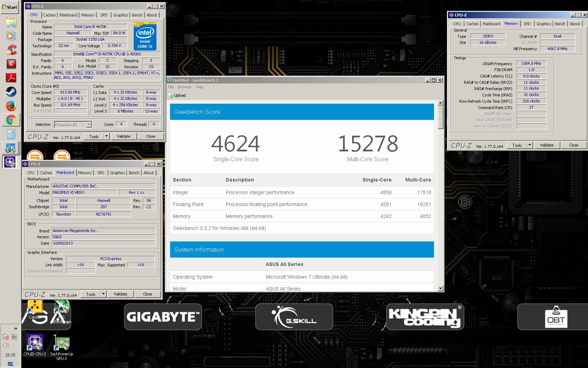
Task: Click the G.SKILL logo on the wallpaper
Action: [x=294, y=317]
